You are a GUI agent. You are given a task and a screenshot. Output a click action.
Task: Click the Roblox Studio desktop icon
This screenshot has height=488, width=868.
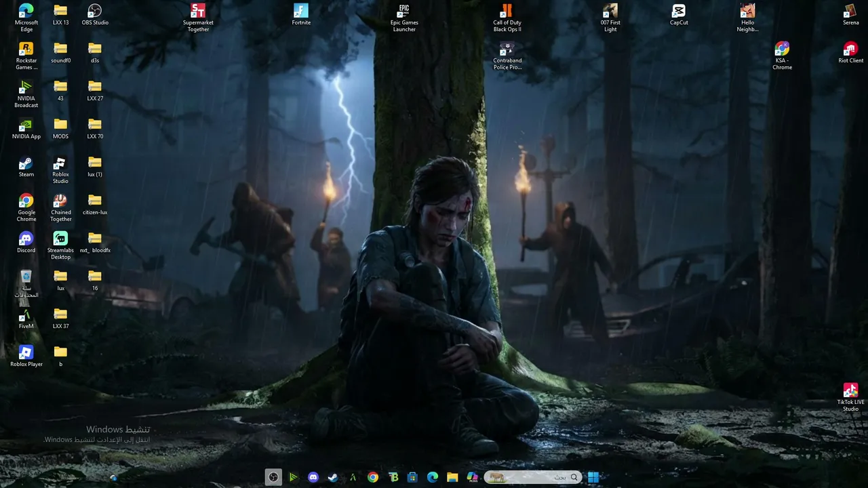(x=60, y=169)
